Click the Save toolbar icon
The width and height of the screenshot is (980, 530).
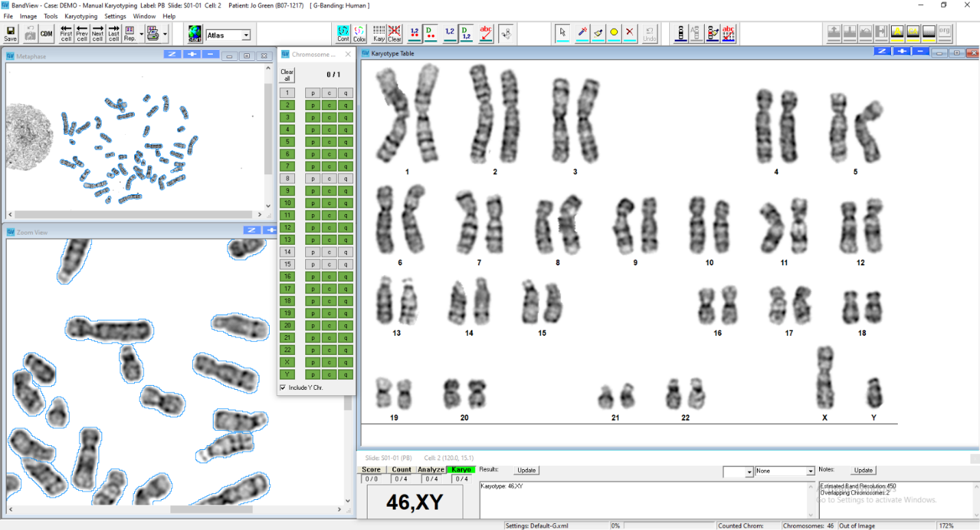point(10,34)
